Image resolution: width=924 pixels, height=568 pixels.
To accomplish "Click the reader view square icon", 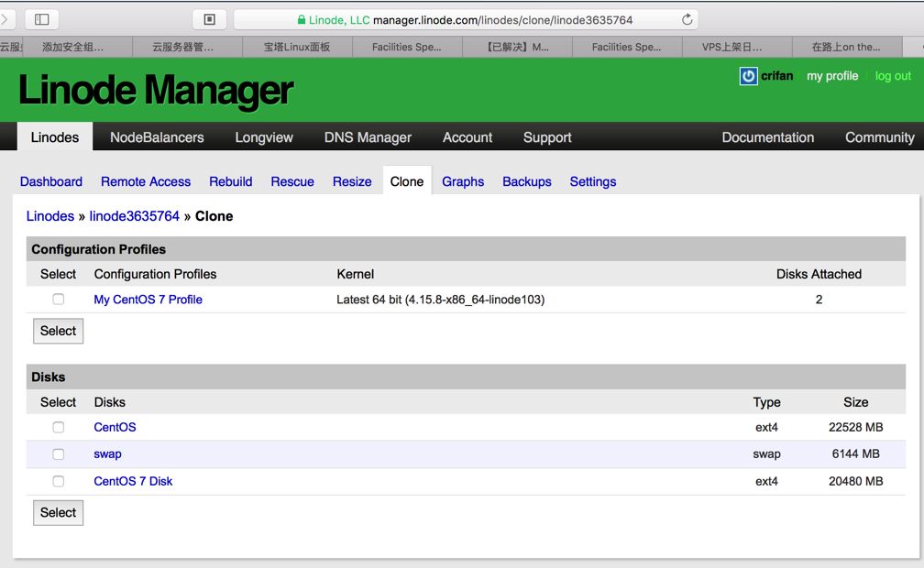I will point(209,19).
